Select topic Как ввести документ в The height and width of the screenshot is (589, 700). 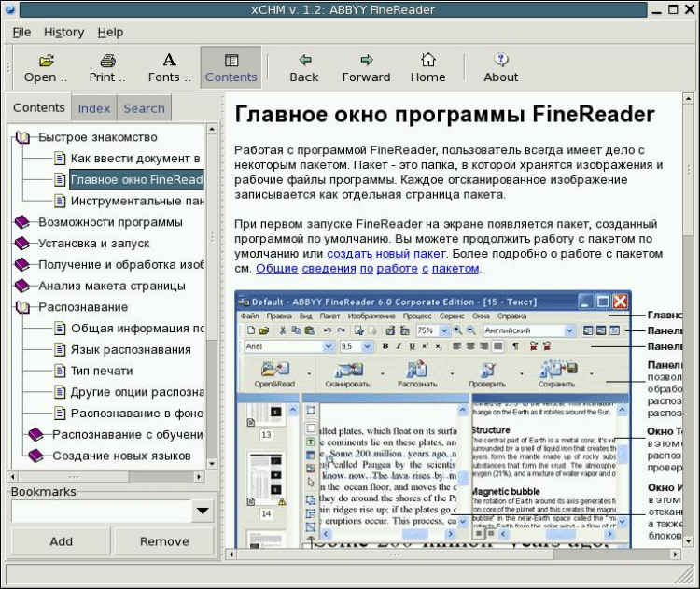pos(135,159)
